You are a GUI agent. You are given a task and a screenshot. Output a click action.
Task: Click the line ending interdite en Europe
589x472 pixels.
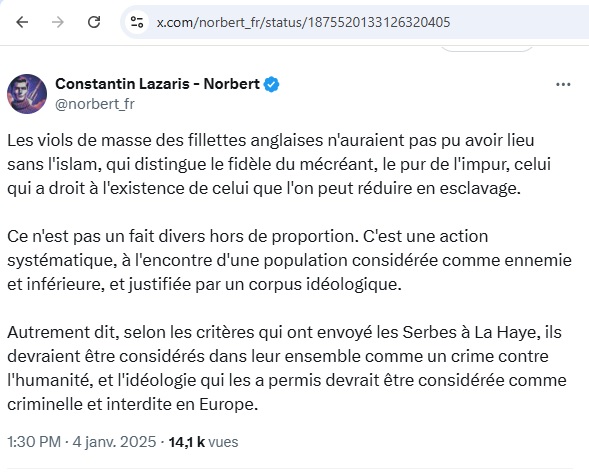click(133, 404)
